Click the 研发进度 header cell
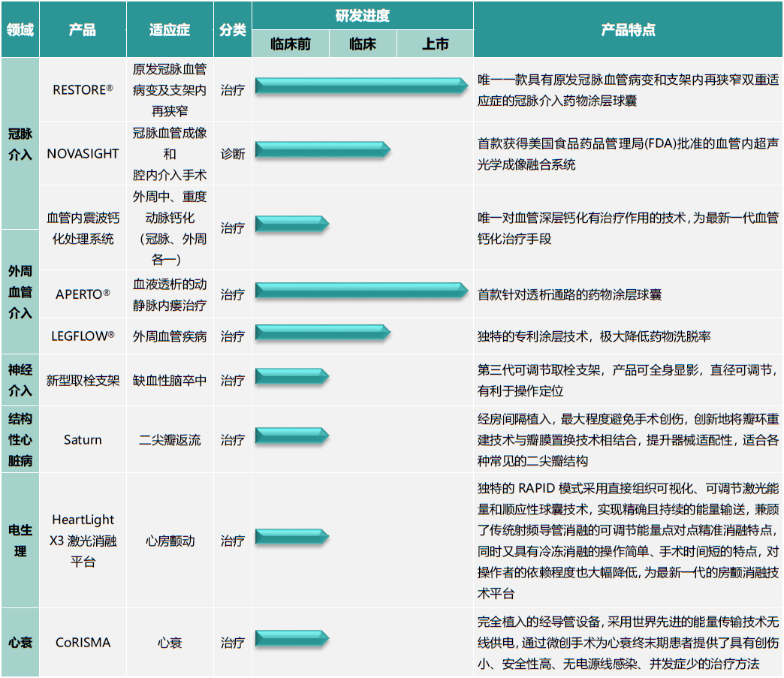Viewport: 784px width, 678px height. pyautogui.click(x=362, y=16)
